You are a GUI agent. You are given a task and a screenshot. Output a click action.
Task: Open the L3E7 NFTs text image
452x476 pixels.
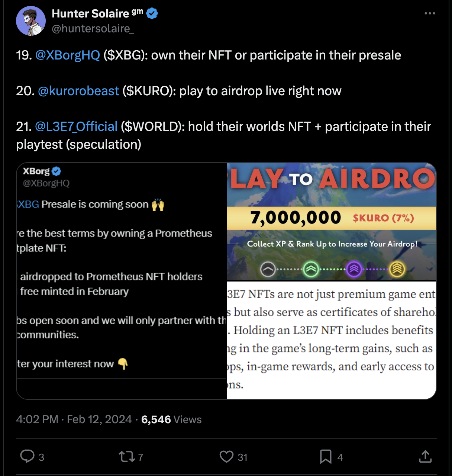pyautogui.click(x=332, y=340)
